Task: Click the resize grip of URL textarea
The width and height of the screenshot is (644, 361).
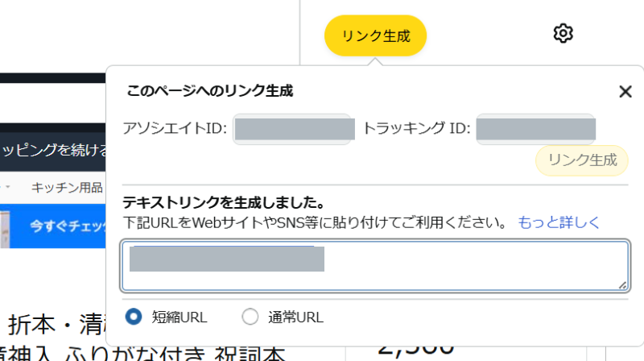Action: 622,284
